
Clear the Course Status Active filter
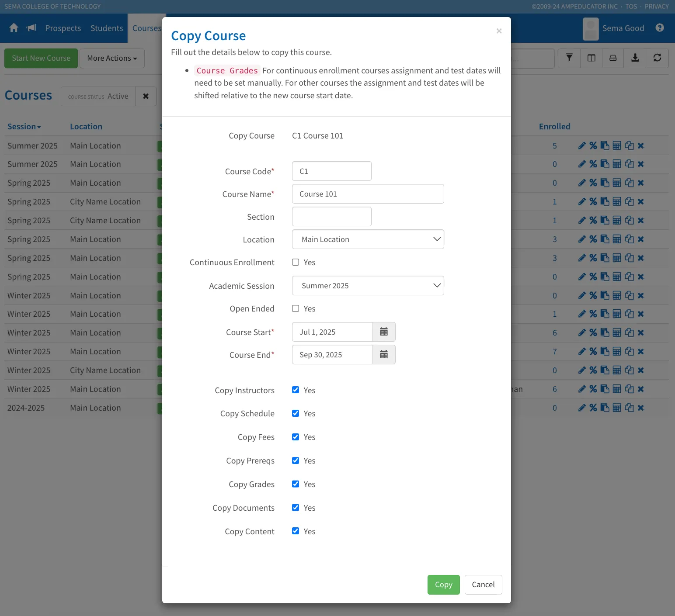(146, 96)
